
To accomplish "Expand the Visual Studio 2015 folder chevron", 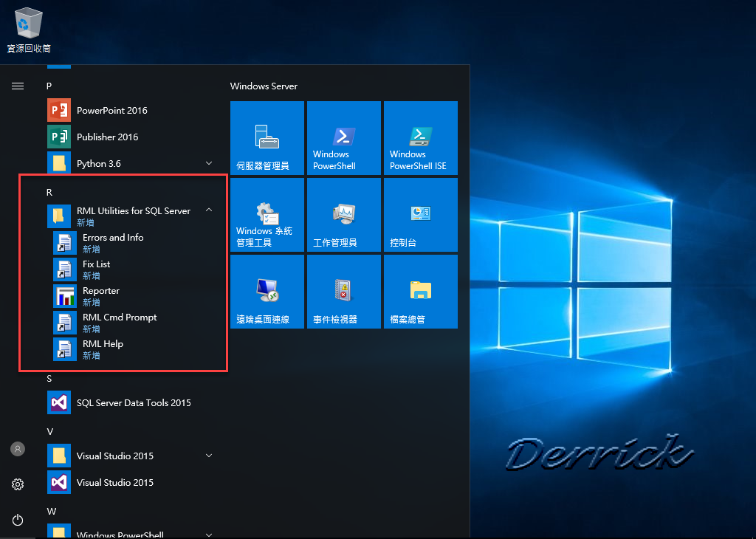I will (x=209, y=455).
